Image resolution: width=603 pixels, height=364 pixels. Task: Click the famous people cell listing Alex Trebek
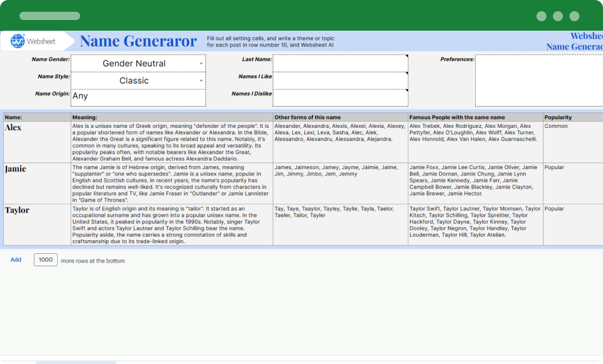click(x=475, y=142)
